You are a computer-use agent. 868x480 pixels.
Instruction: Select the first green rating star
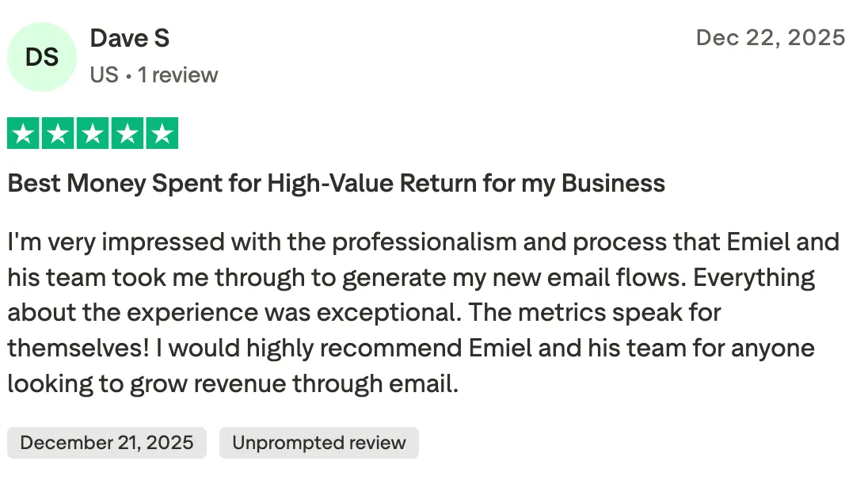click(23, 133)
